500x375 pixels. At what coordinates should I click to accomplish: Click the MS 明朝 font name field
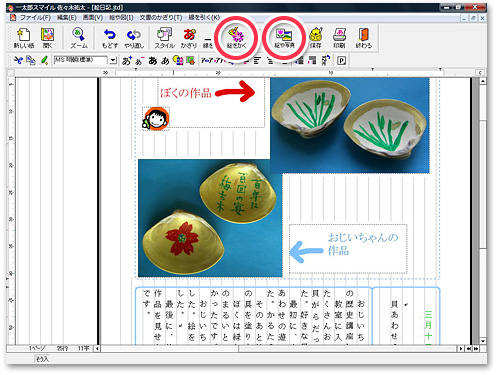81,60
